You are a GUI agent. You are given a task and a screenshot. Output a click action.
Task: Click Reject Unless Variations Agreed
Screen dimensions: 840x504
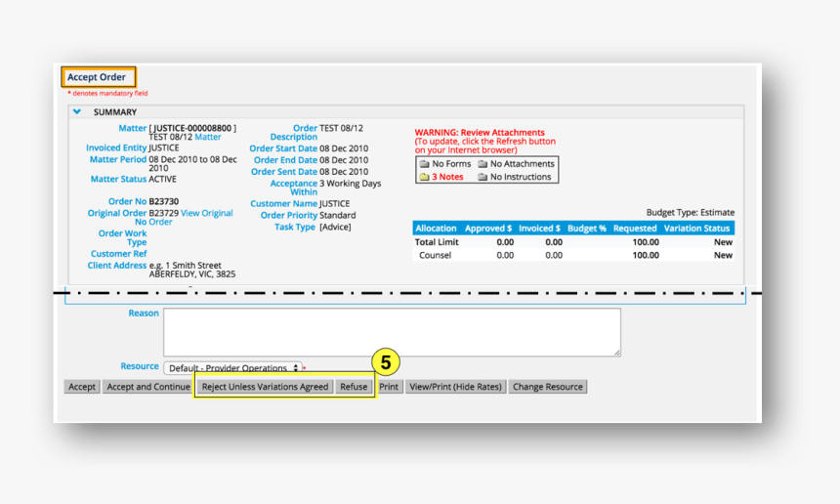(x=265, y=387)
